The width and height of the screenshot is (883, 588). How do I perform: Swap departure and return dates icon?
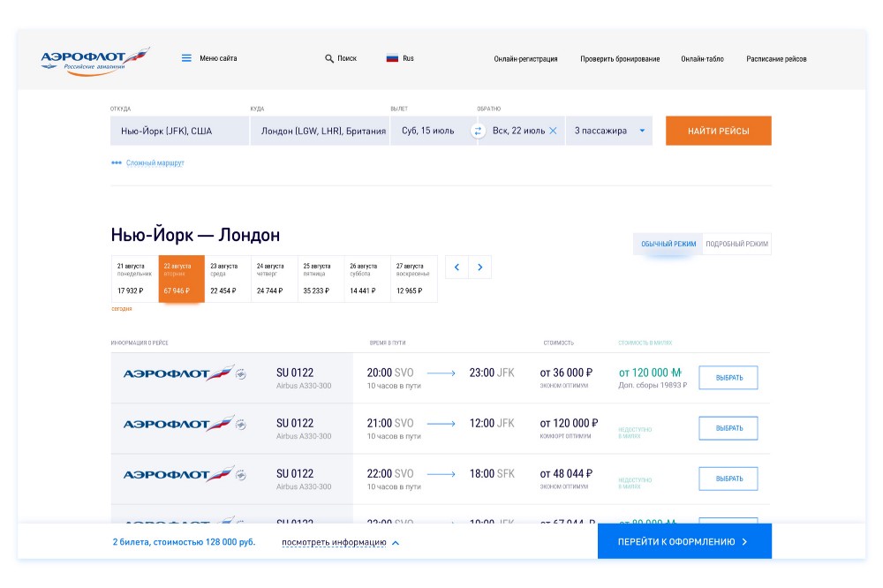[478, 131]
